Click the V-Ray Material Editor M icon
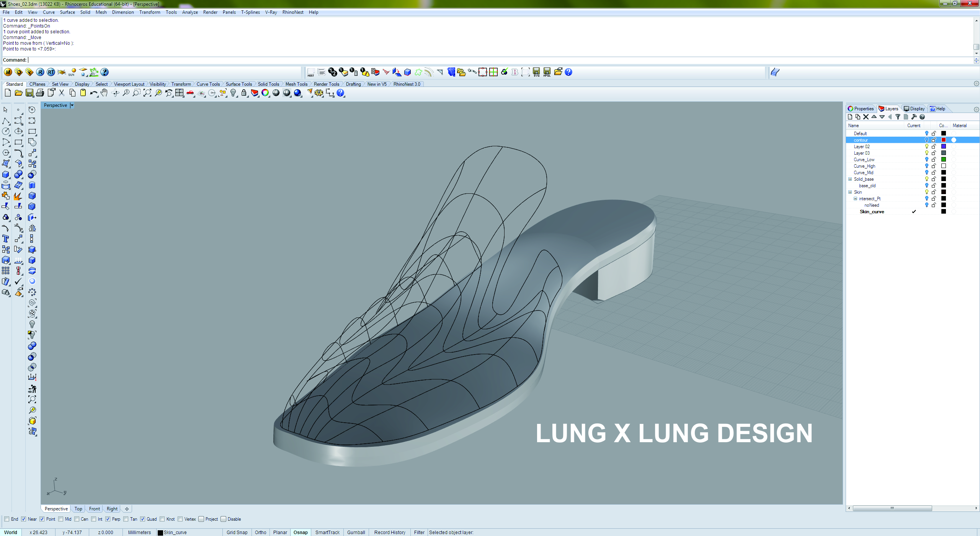This screenshot has height=536, width=980. coord(8,72)
